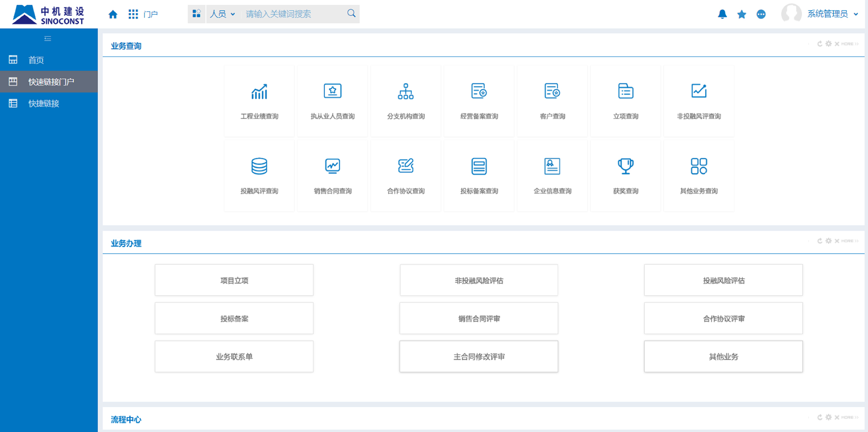This screenshot has width=868, height=432.
Task: Open 分支机构查询 org chart icon
Action: point(406,91)
